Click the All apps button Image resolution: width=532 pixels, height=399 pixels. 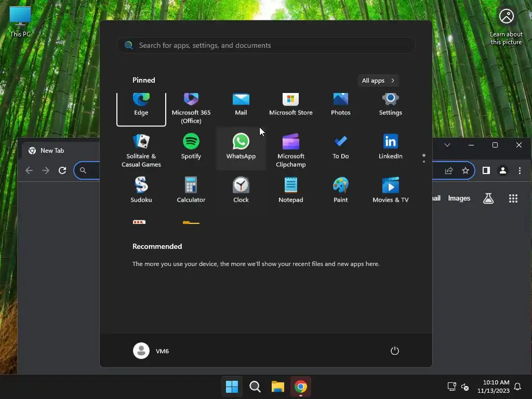click(x=378, y=81)
